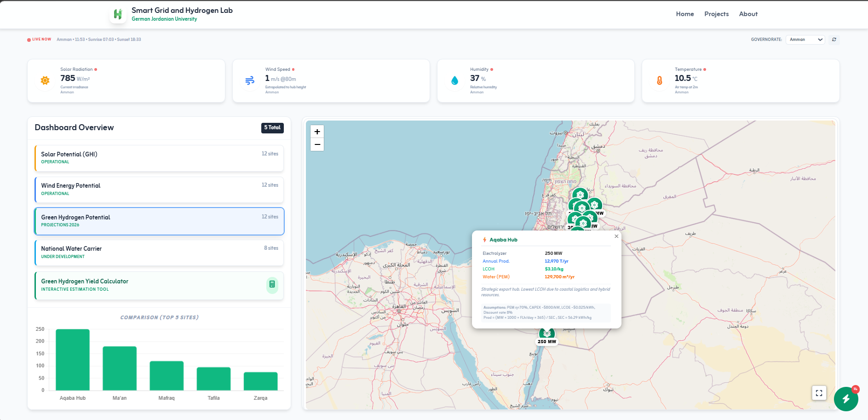Click the Humidity droplet icon
This screenshot has height=420, width=868.
click(454, 81)
